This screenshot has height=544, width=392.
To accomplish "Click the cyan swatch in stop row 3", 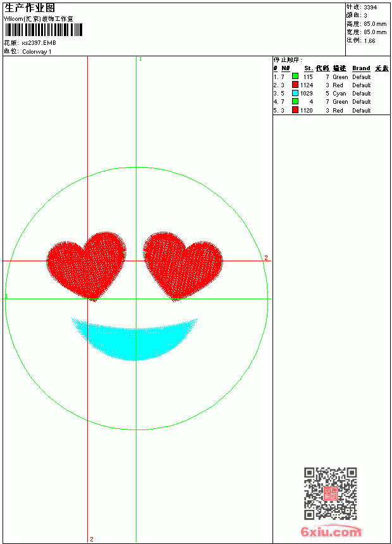I will [295, 93].
